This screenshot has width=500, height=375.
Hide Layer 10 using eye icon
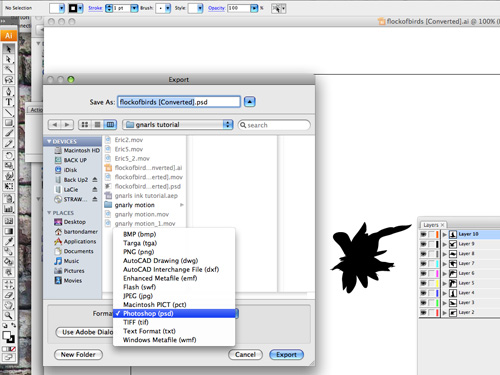point(423,234)
